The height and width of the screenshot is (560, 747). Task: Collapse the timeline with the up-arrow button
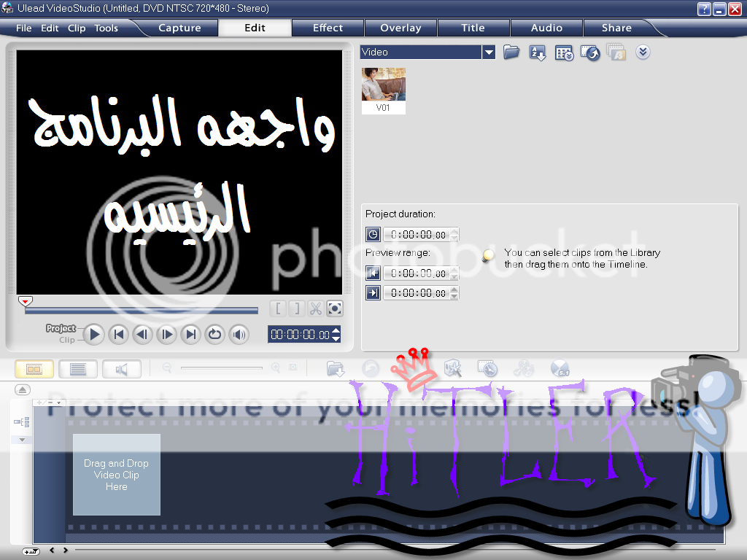click(23, 389)
